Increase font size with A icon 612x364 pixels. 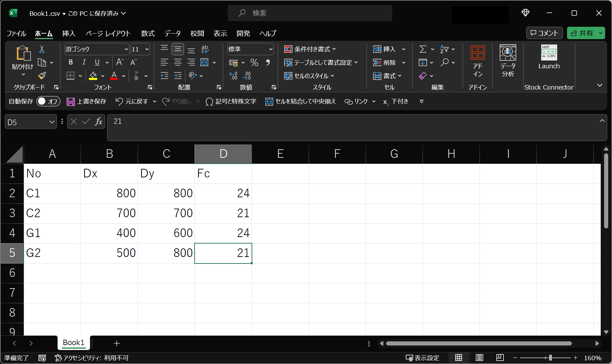click(119, 62)
